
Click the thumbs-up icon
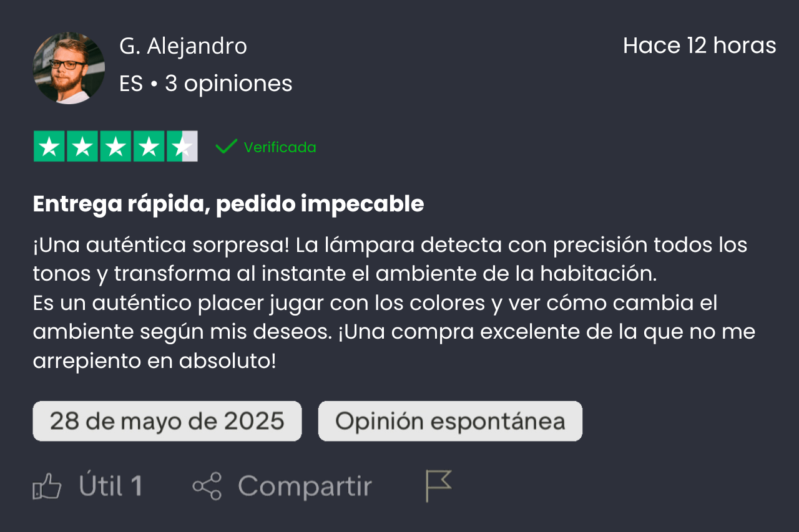47,486
